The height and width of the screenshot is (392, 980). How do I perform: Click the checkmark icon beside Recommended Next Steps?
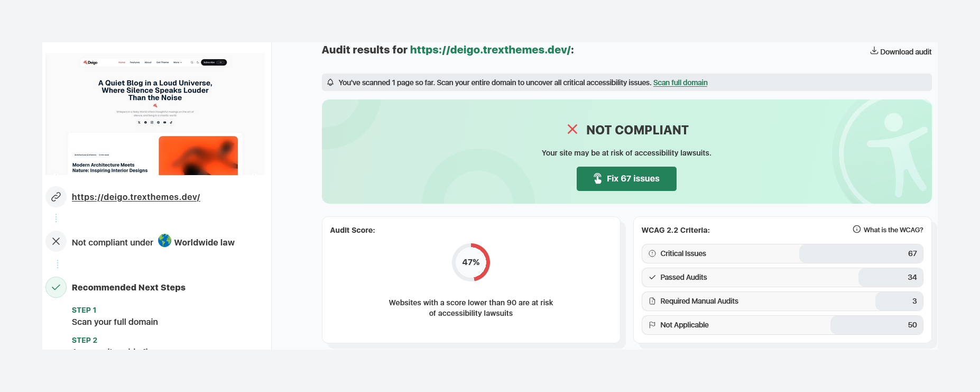(x=56, y=287)
